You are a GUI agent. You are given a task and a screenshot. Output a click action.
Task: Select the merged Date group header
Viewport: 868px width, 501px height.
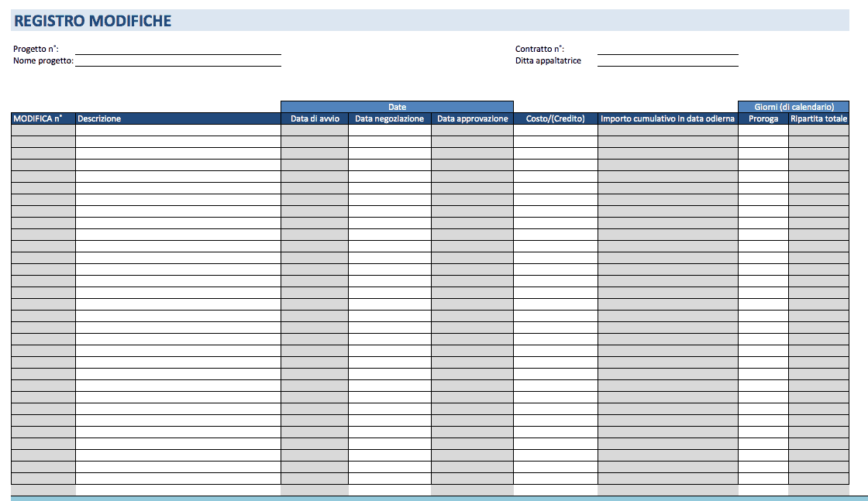(397, 107)
